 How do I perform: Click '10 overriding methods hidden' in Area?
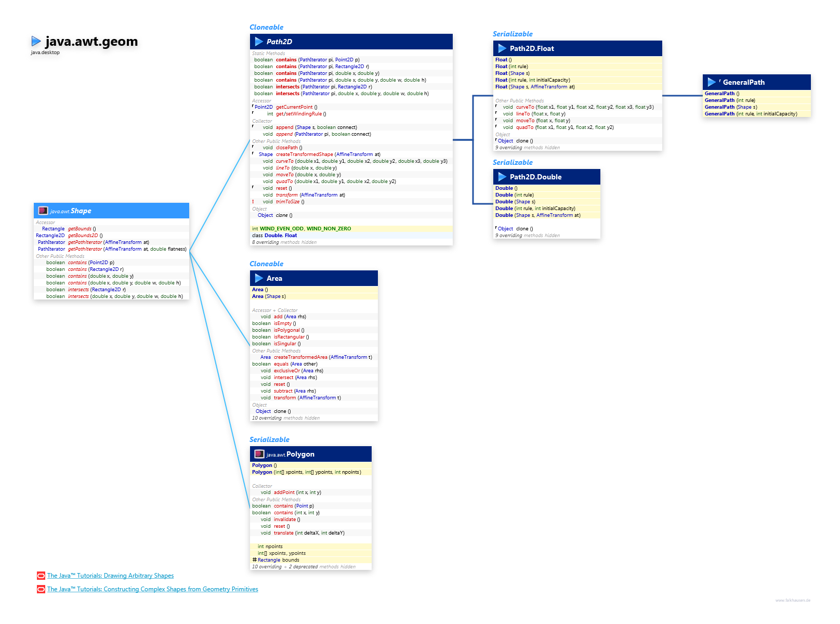click(x=286, y=418)
